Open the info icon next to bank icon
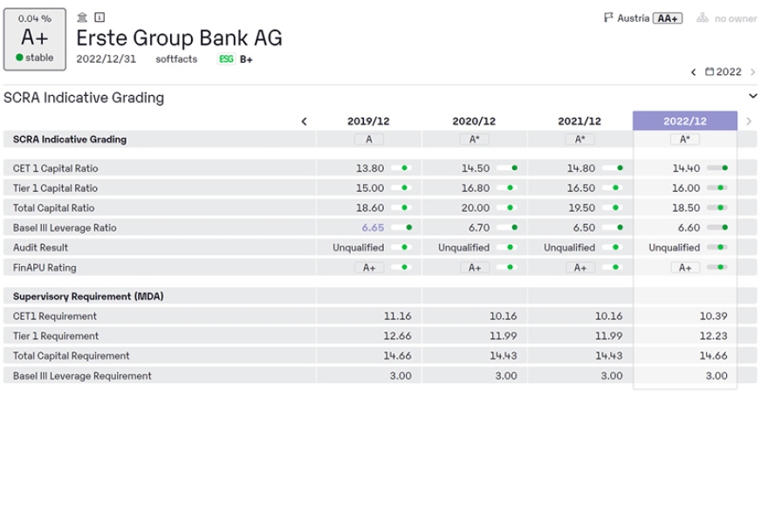 click(99, 17)
